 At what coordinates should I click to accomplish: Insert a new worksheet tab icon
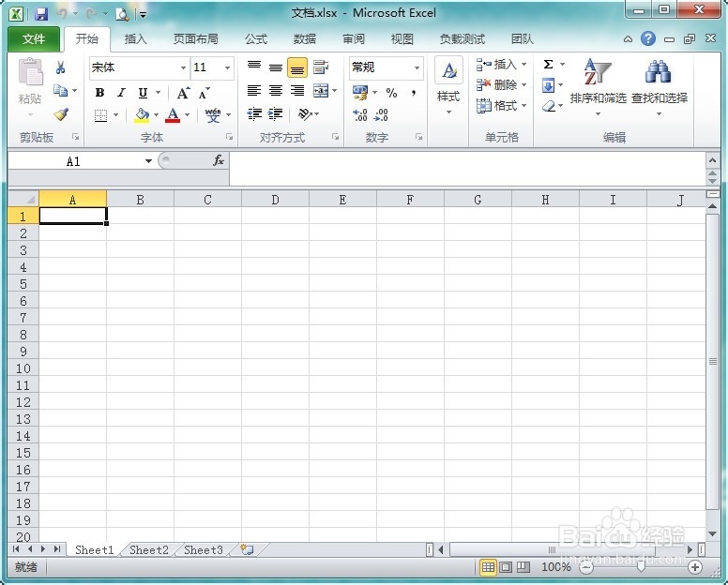pos(247,549)
